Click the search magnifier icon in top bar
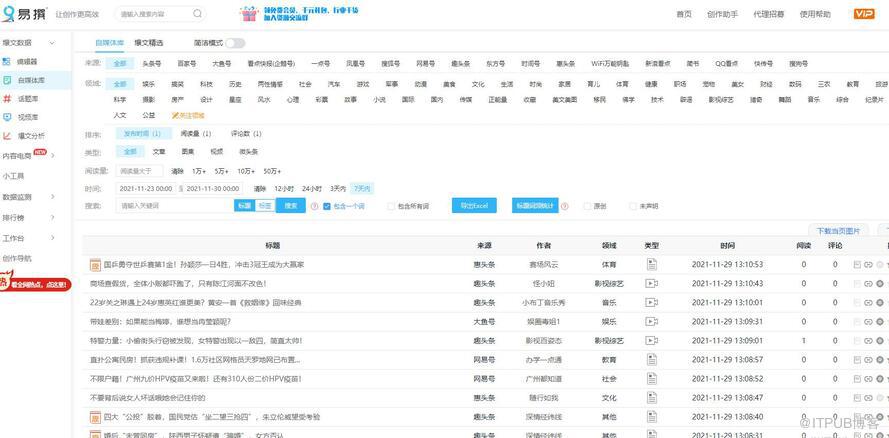 click(x=196, y=15)
